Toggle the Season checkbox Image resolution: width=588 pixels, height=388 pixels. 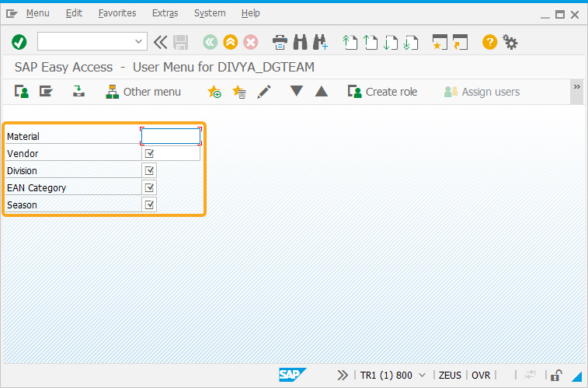coord(149,204)
